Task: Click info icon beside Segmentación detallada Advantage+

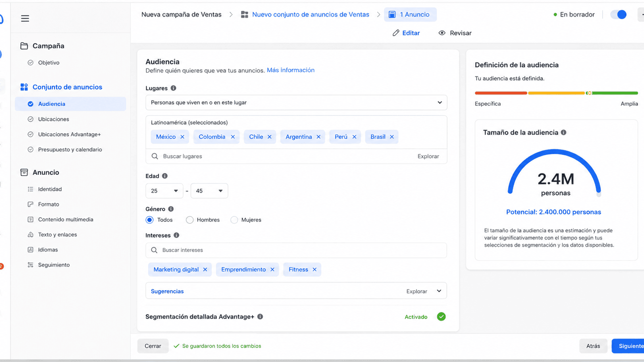Action: tap(260, 317)
